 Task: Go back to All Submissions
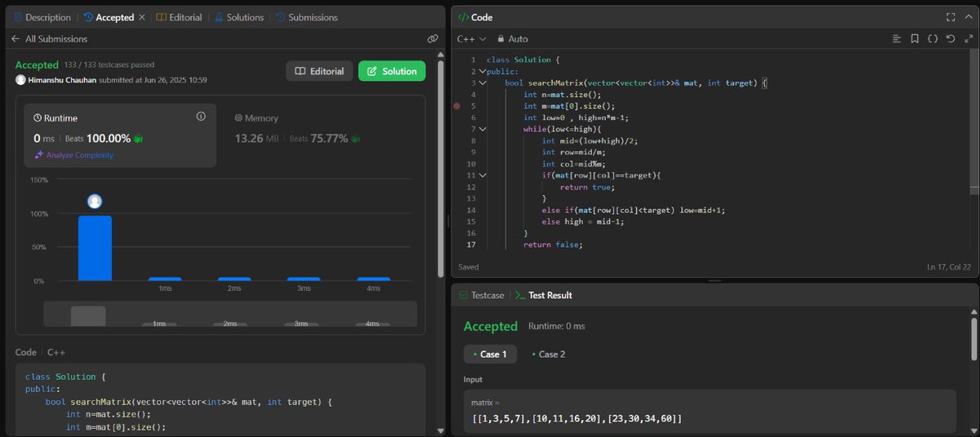pos(56,38)
